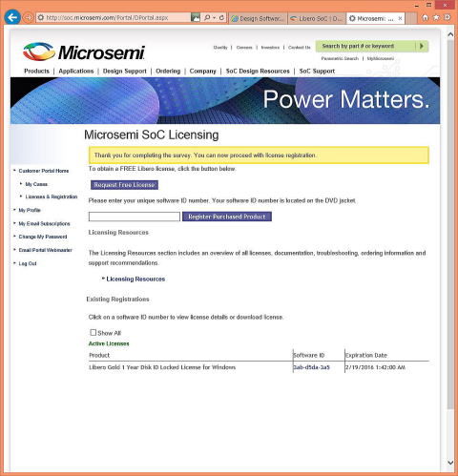
Task: Open the Parametric Search link
Action: (340, 58)
